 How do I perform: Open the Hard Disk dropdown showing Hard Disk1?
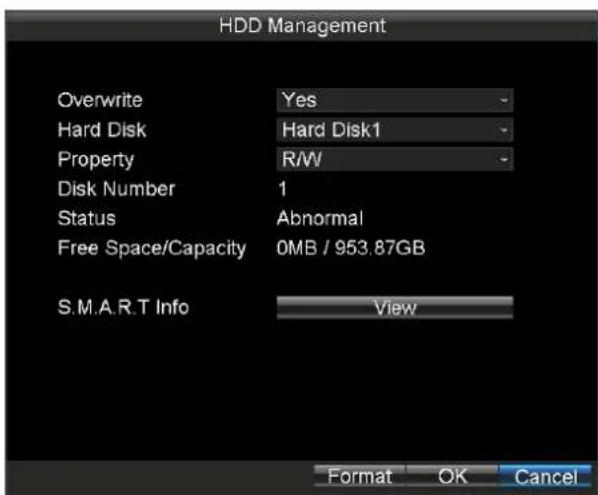pyautogui.click(x=395, y=130)
